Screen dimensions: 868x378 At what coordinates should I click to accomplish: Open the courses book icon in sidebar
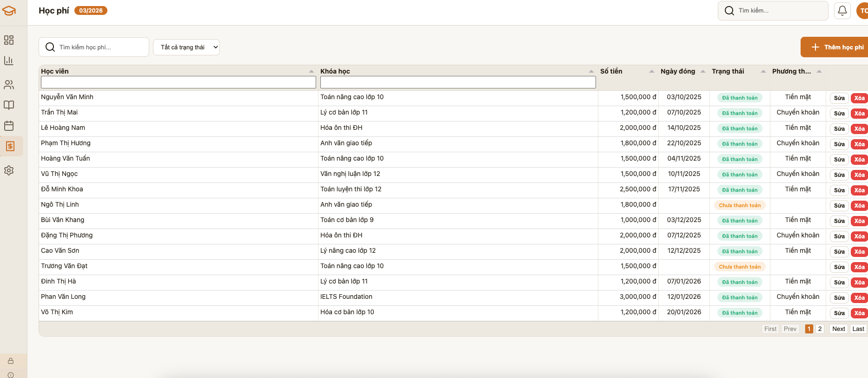click(9, 105)
